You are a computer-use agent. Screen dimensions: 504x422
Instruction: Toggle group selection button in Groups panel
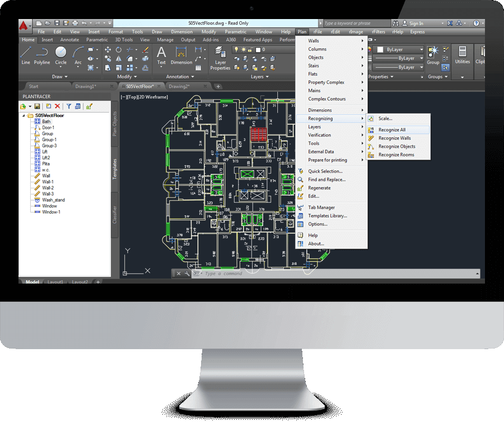click(x=446, y=68)
